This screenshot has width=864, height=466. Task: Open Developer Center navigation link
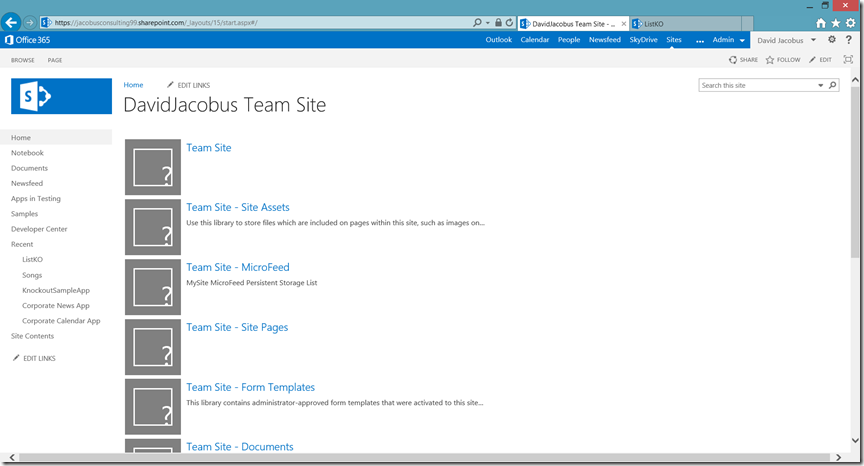[x=39, y=229]
